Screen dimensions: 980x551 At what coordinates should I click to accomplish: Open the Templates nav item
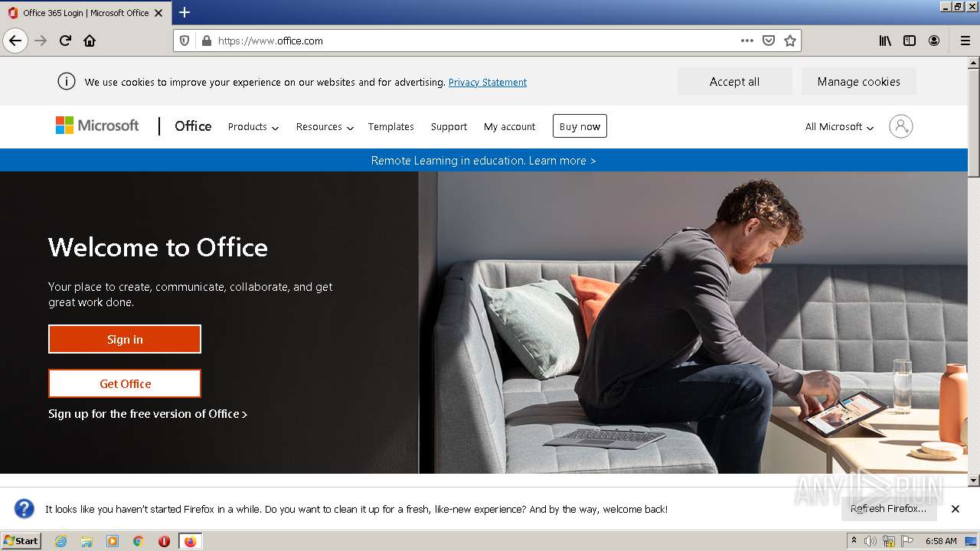(390, 127)
